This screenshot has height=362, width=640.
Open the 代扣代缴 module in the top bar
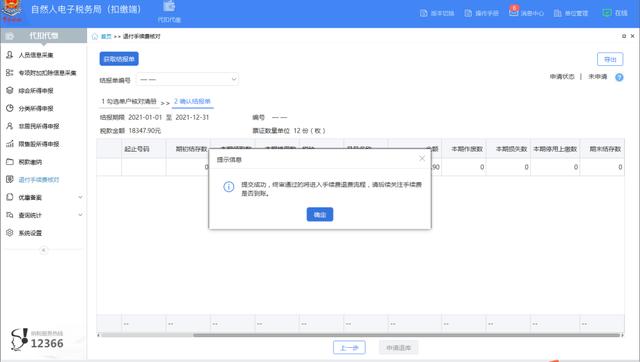(169, 11)
